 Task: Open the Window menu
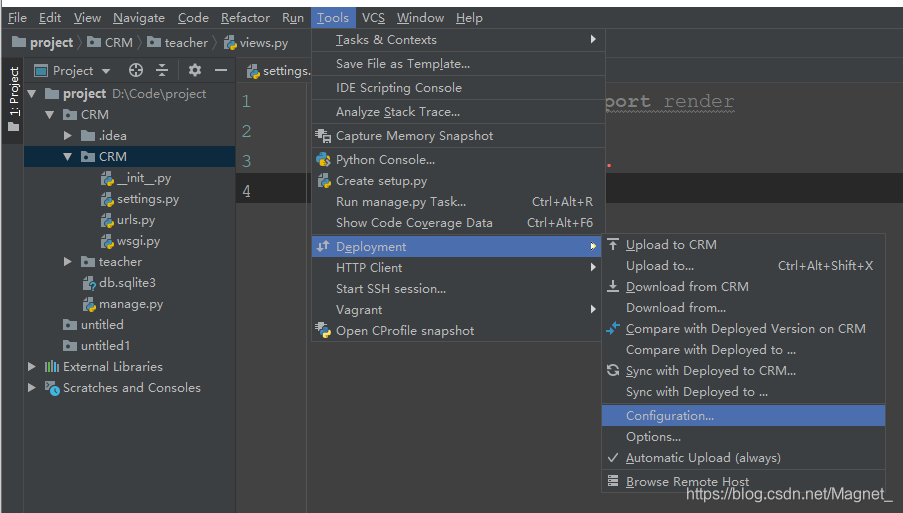tap(420, 18)
